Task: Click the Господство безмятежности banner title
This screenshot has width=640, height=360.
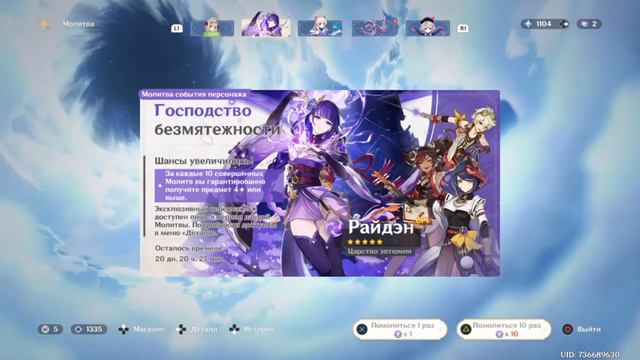Action: [x=216, y=120]
